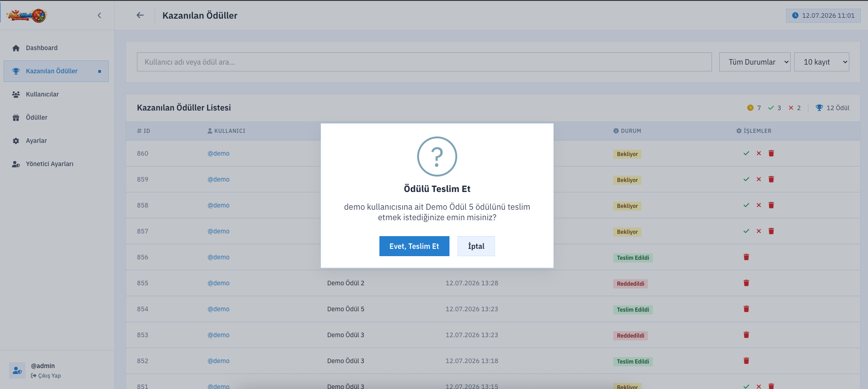Click the Bekliyor badge in row 860
Image resolution: width=868 pixels, height=389 pixels.
point(627,154)
